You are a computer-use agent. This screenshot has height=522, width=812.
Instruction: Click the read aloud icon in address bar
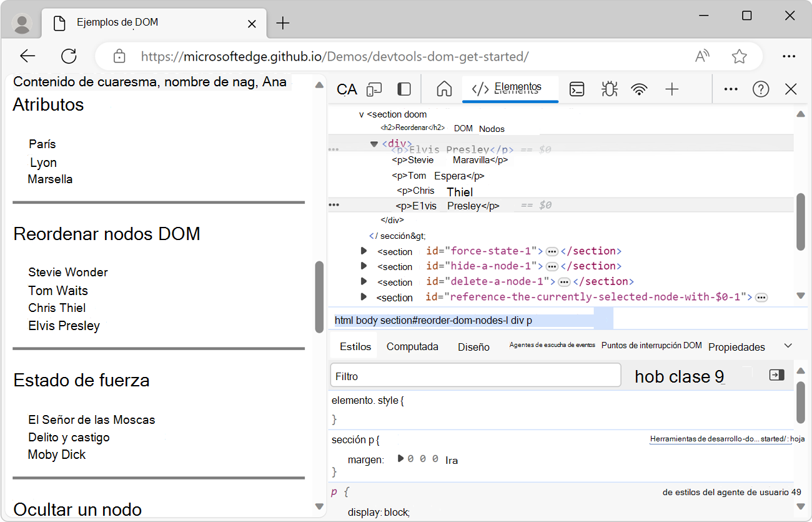[703, 56]
